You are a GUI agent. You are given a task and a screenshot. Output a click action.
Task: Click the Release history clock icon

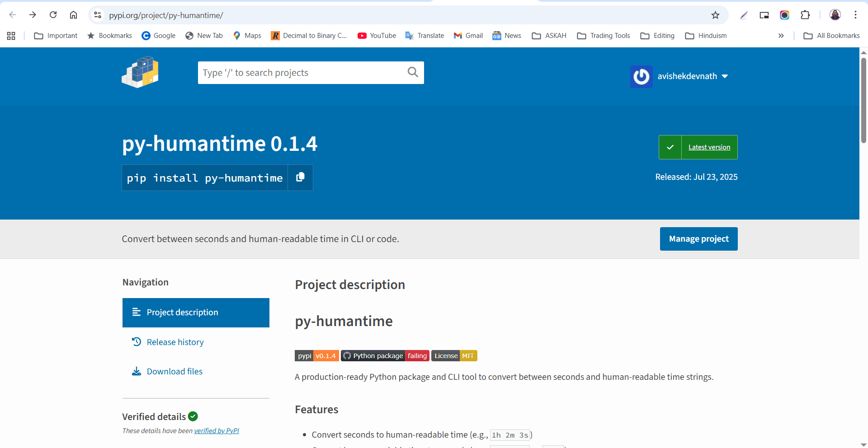(137, 342)
